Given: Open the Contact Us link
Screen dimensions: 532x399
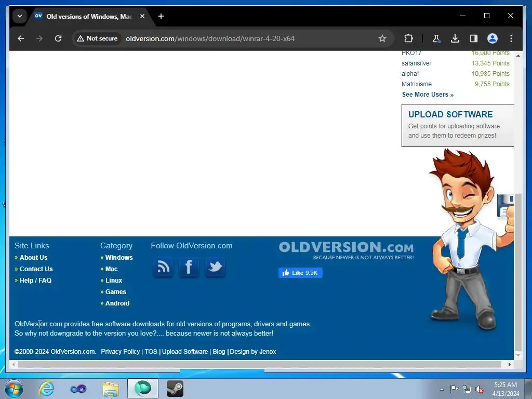Looking at the screenshot, I should point(36,269).
